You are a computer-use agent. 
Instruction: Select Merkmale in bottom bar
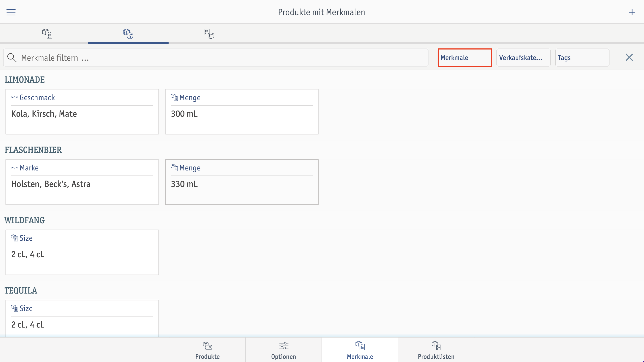[360, 350]
